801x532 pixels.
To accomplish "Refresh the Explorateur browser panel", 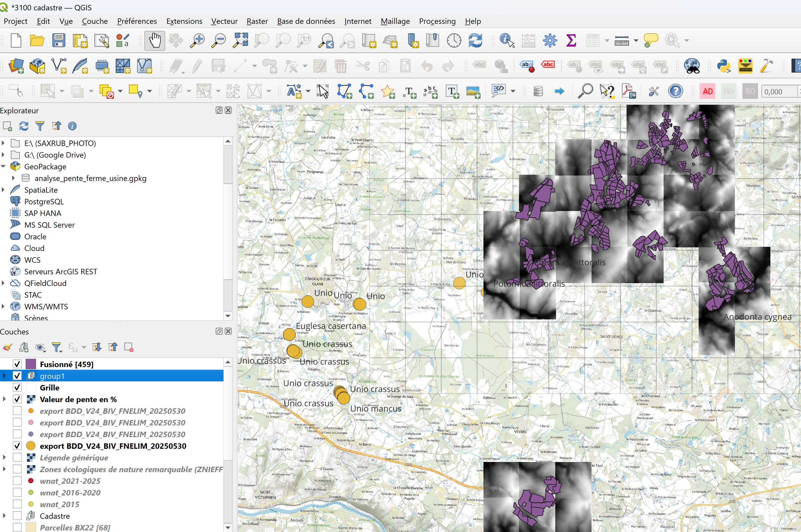I will 24,126.
